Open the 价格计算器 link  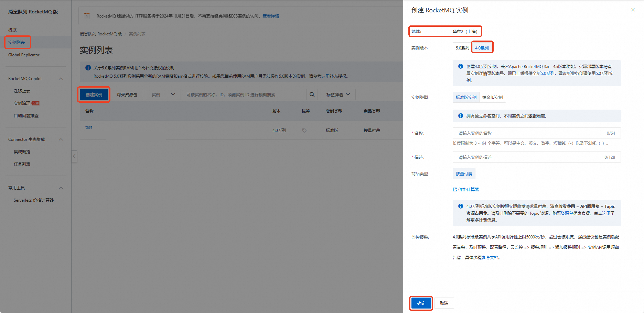pos(469,189)
